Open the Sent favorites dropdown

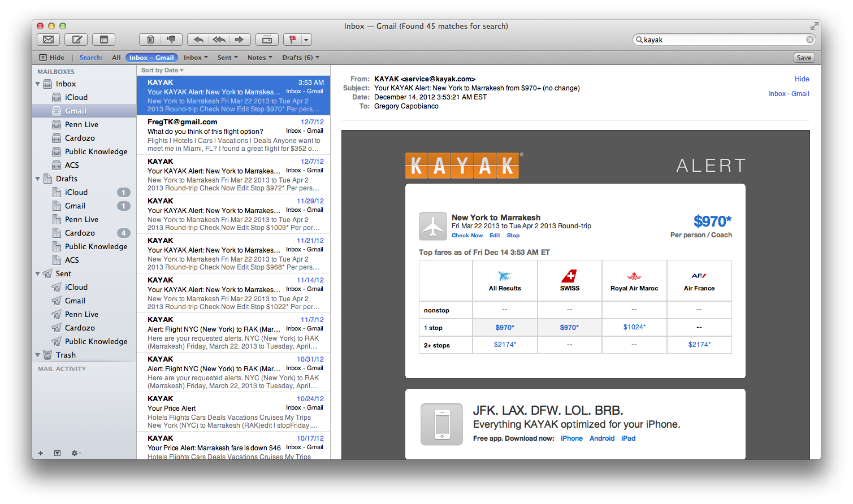[228, 58]
